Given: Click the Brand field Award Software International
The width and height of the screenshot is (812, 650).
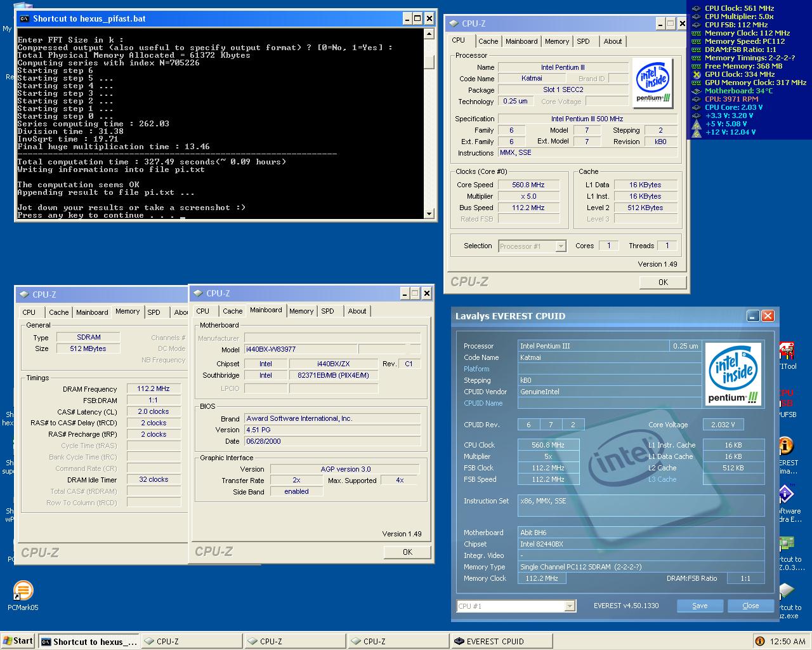Looking at the screenshot, I should 332,418.
